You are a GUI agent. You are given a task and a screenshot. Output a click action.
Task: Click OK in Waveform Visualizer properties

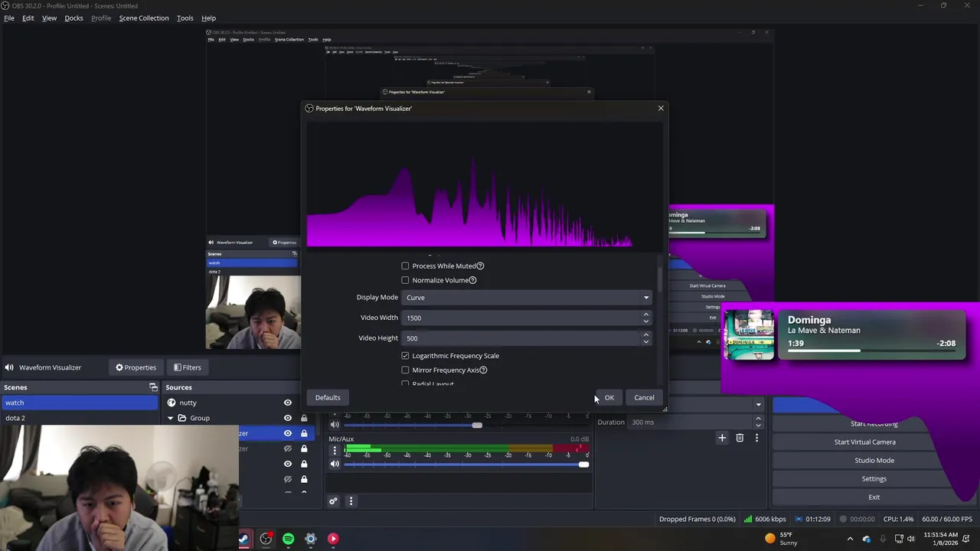coord(609,398)
